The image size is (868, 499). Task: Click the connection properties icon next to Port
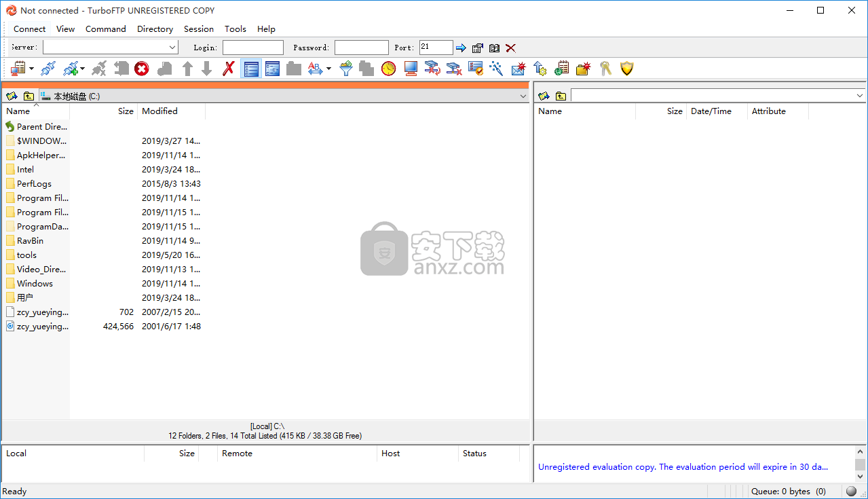coord(478,48)
